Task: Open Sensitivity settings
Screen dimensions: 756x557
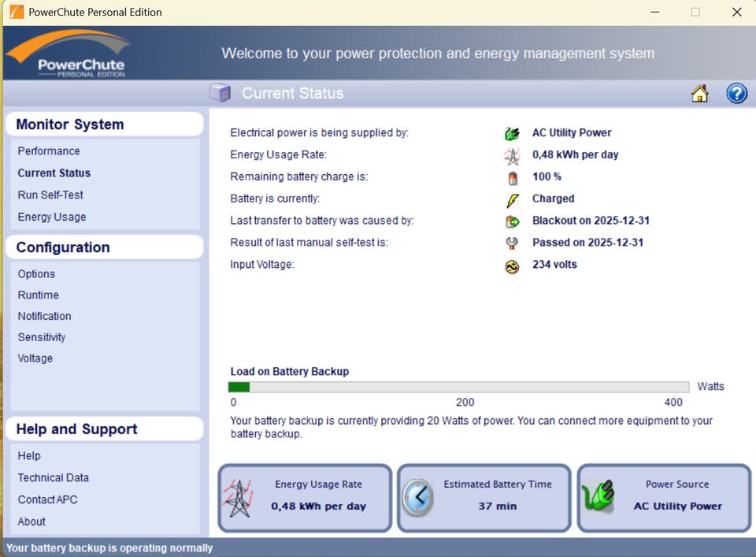Action: 42,337
